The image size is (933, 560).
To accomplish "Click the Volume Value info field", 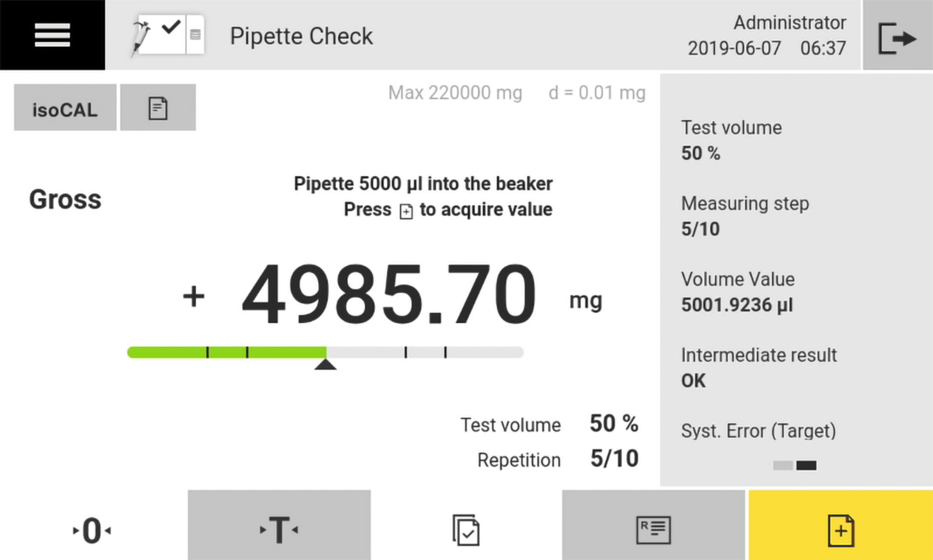I will [x=737, y=292].
